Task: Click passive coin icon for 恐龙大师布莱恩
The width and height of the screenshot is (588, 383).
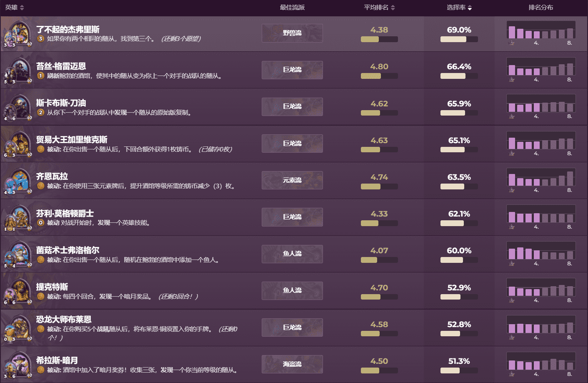Action: coord(40,329)
